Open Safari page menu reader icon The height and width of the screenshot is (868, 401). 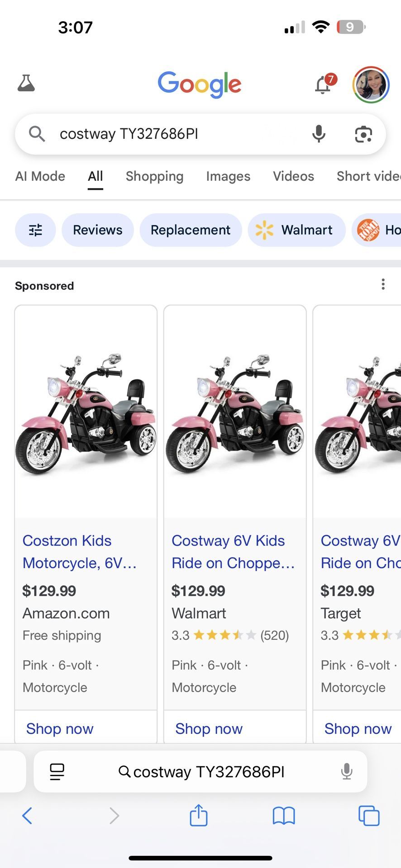pyautogui.click(x=57, y=772)
